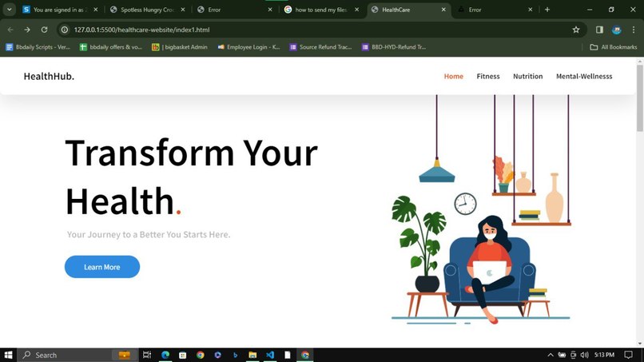Open the Windows Start menu
This screenshot has width=644, height=362.
click(x=8, y=355)
